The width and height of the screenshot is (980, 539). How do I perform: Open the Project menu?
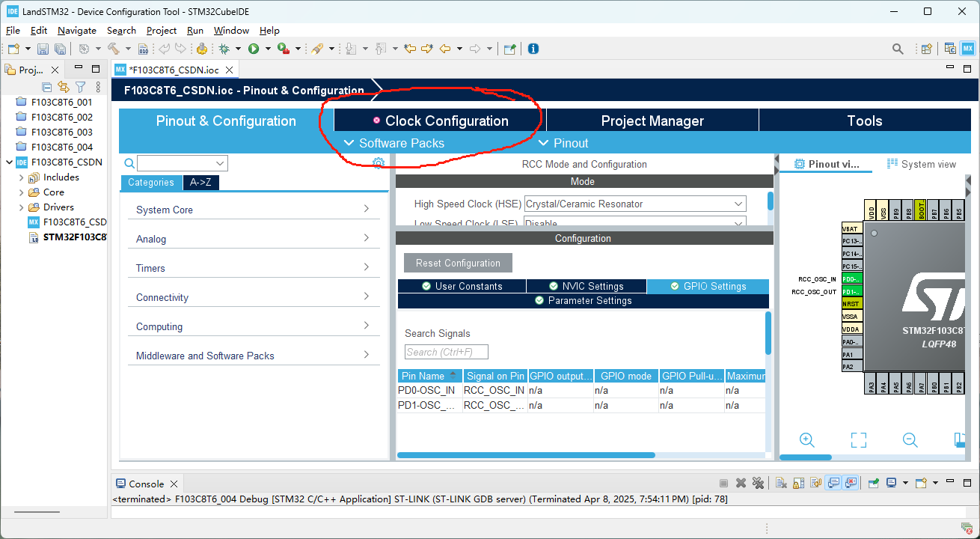pyautogui.click(x=162, y=31)
